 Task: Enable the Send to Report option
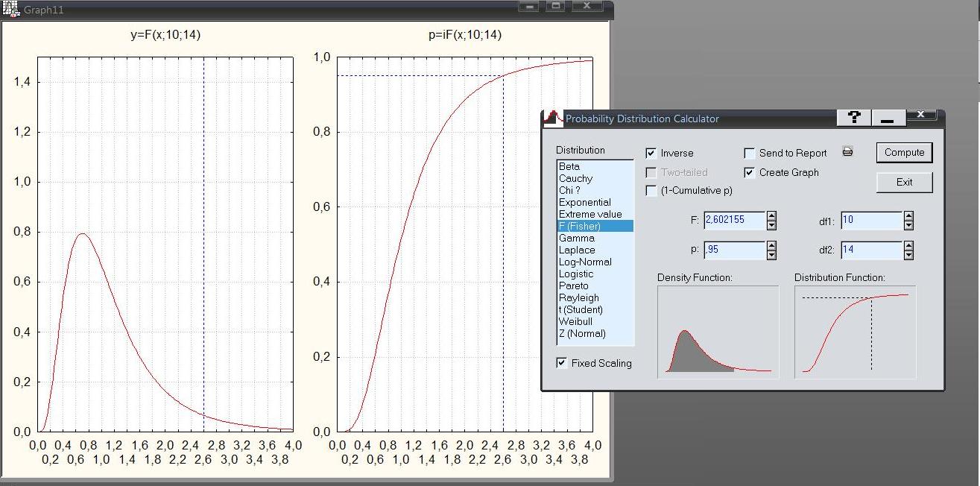[x=750, y=154]
